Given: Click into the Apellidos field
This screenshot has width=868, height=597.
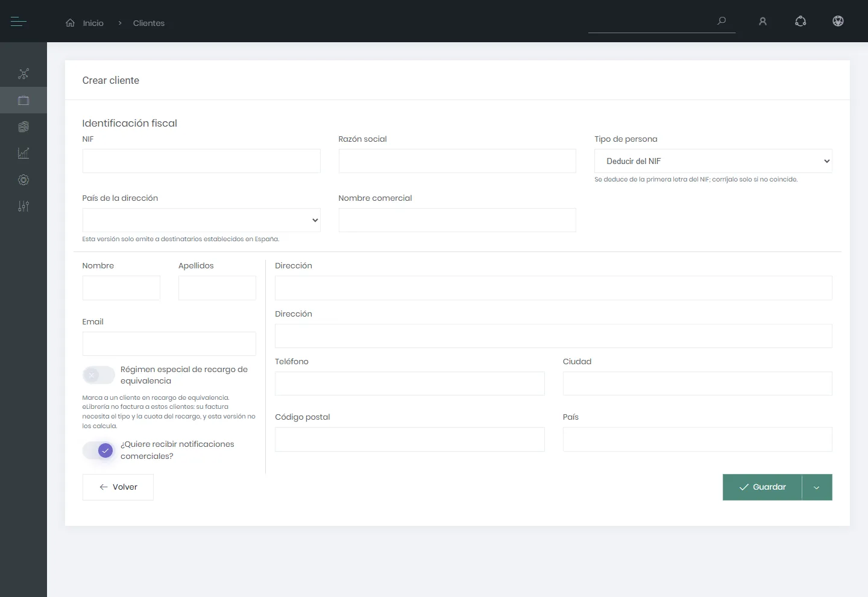Looking at the screenshot, I should [x=218, y=288].
